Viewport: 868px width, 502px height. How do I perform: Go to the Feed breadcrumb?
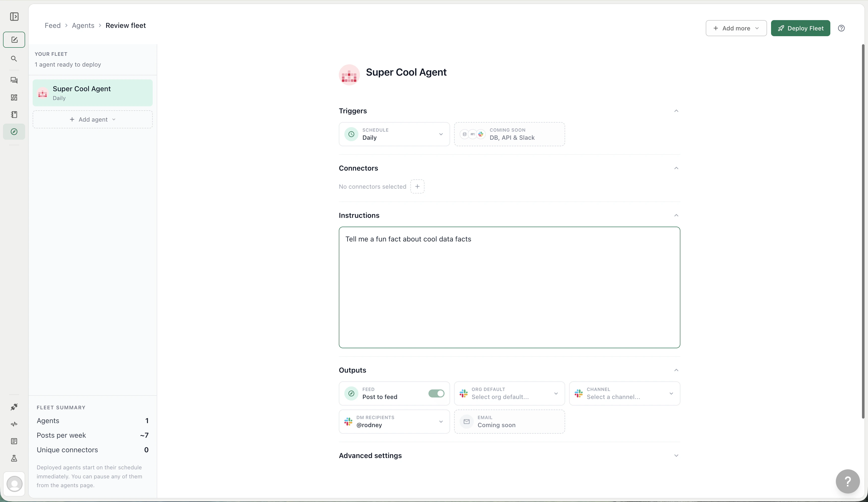52,25
